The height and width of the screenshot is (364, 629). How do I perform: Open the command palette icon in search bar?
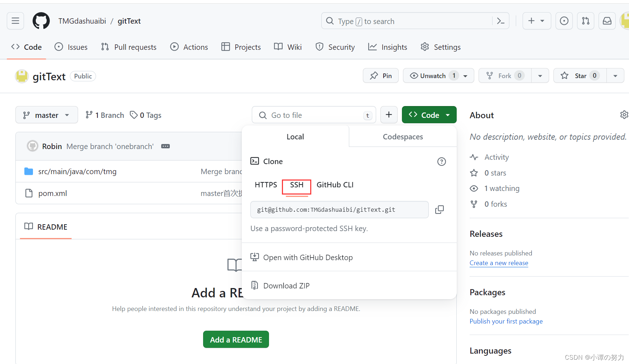[x=501, y=21]
